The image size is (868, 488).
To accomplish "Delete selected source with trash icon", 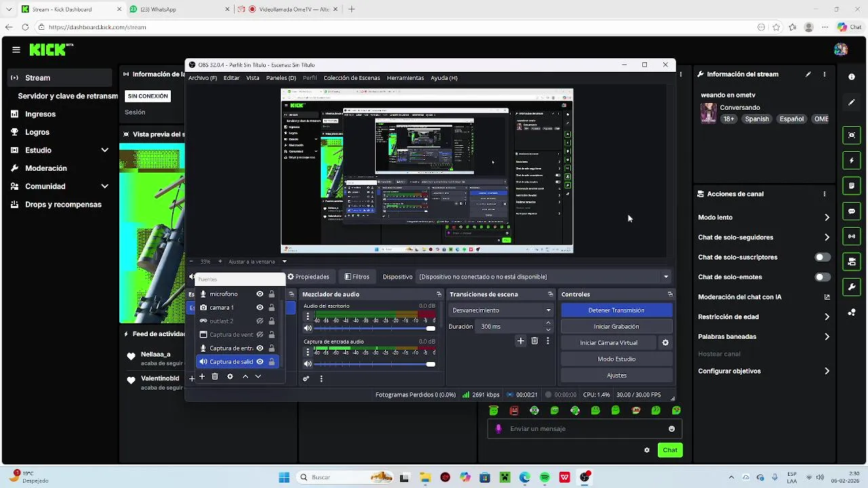I will [x=215, y=377].
